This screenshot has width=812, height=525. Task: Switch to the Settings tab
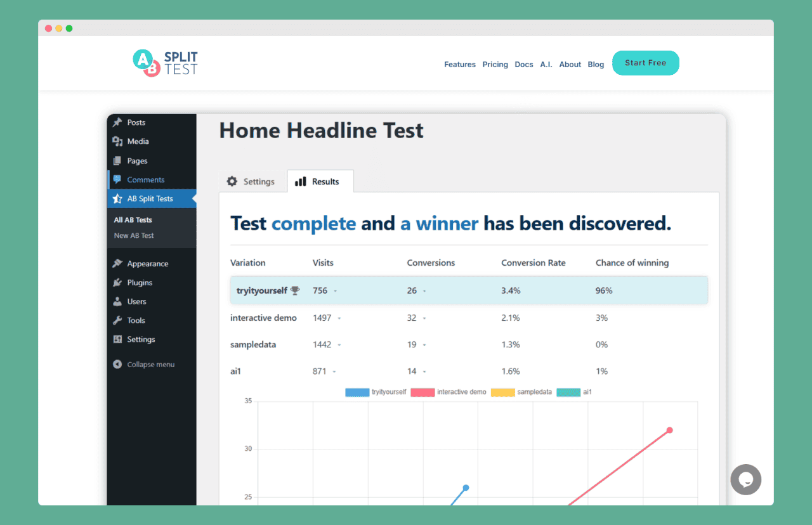[251, 181]
